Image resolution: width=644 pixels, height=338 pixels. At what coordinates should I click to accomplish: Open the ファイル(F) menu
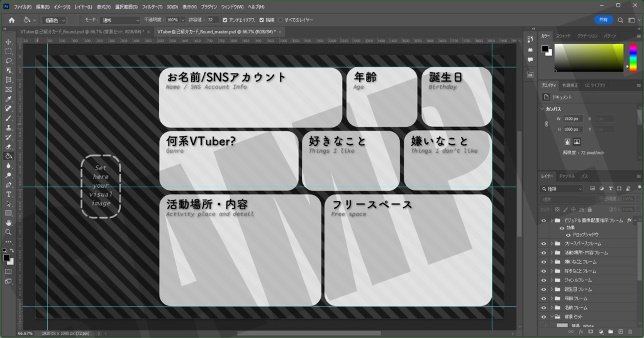[23, 7]
